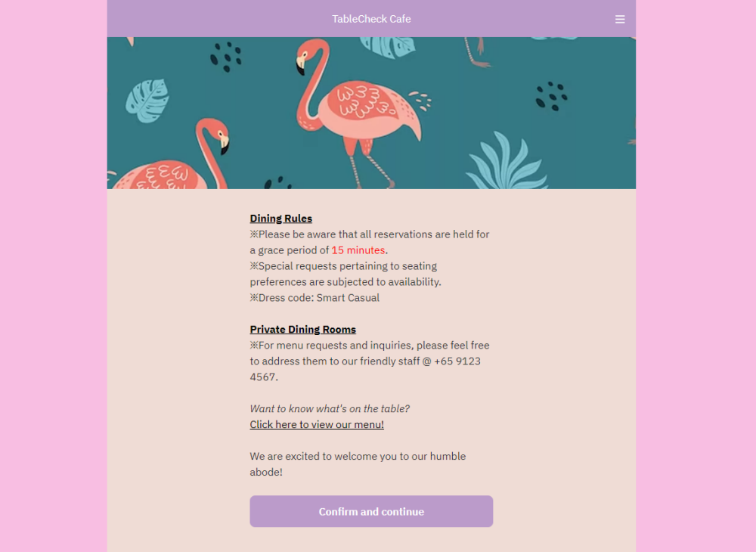The height and width of the screenshot is (552, 756).
Task: Click the reservations grace period sentence
Action: pyautogui.click(x=370, y=242)
